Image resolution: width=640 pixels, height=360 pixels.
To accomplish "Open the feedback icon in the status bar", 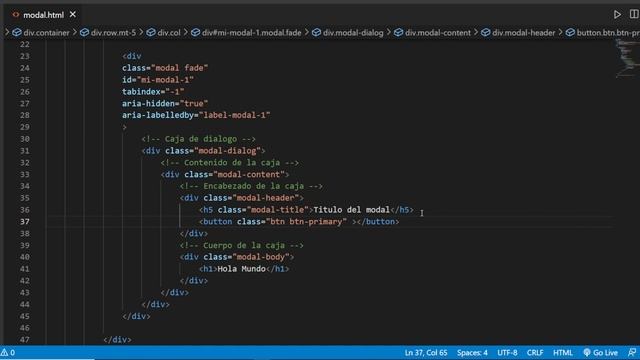I will tap(632, 353).
